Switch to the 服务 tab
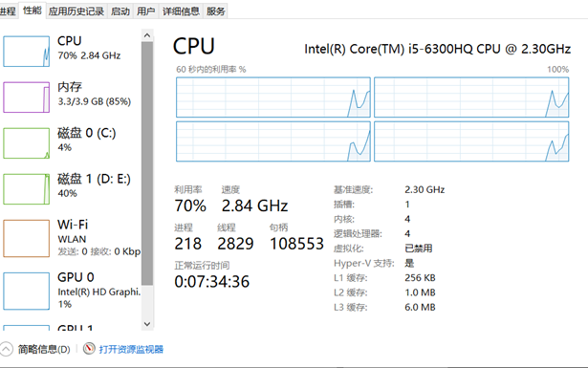The width and height of the screenshot is (588, 368). [x=216, y=11]
